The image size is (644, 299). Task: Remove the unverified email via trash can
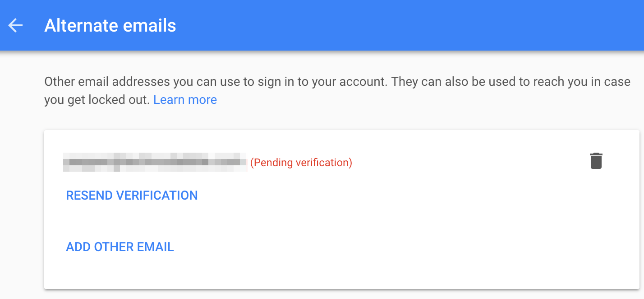596,161
